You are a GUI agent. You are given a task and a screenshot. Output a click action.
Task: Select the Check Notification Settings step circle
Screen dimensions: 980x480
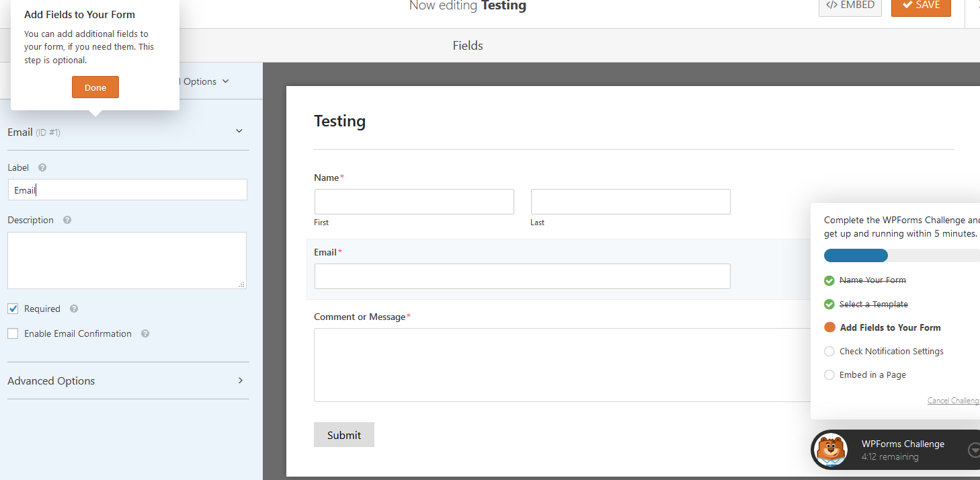(829, 351)
